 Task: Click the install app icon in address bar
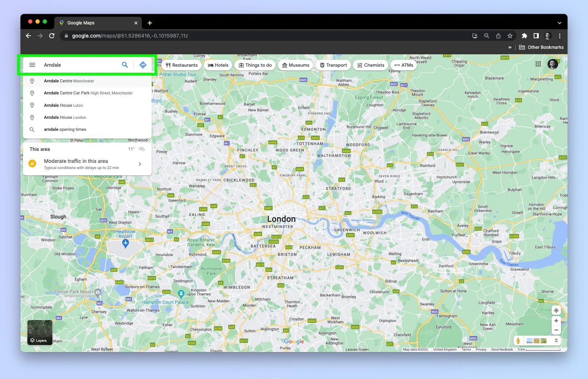475,36
